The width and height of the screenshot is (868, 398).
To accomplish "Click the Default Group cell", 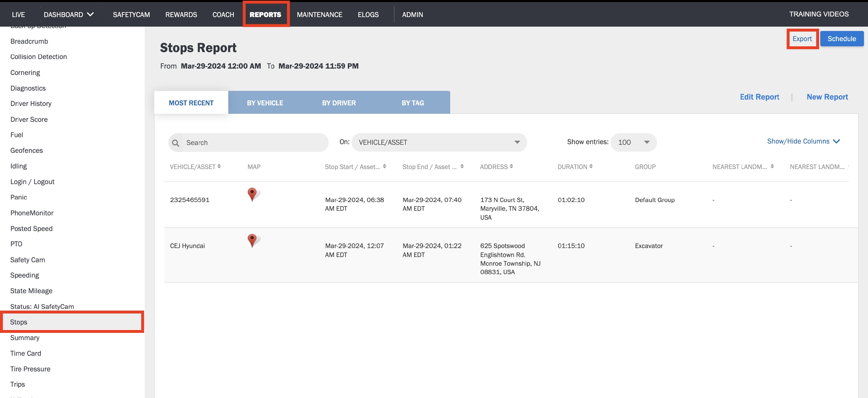I will pos(655,200).
